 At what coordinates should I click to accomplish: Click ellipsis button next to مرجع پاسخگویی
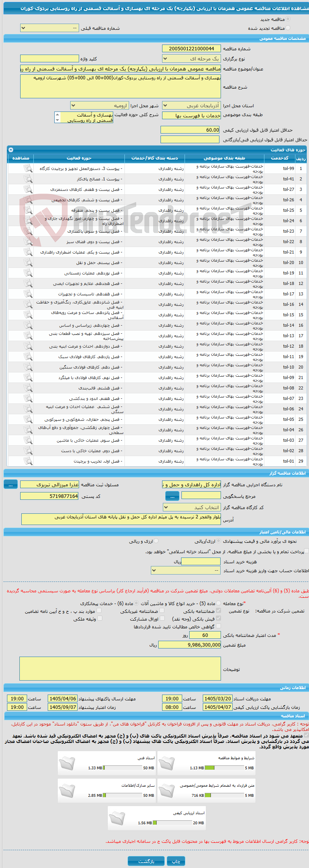point(172,496)
